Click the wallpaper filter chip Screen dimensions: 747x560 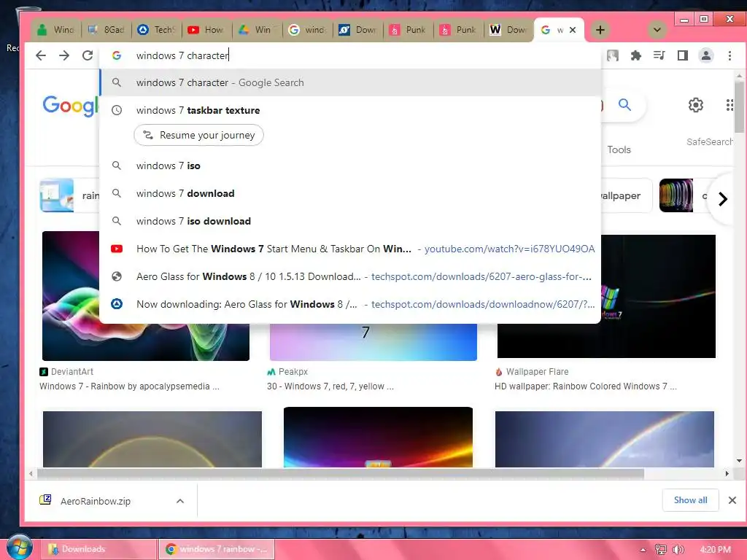(625, 195)
